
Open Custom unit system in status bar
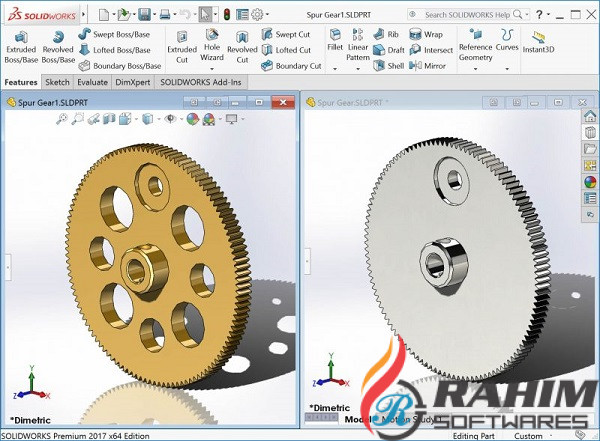528,436
